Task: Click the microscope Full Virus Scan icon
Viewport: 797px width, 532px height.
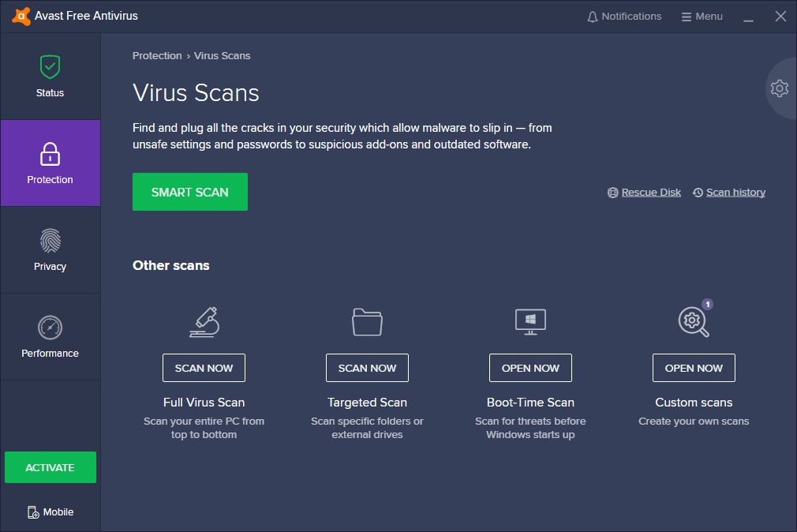Action: click(204, 322)
